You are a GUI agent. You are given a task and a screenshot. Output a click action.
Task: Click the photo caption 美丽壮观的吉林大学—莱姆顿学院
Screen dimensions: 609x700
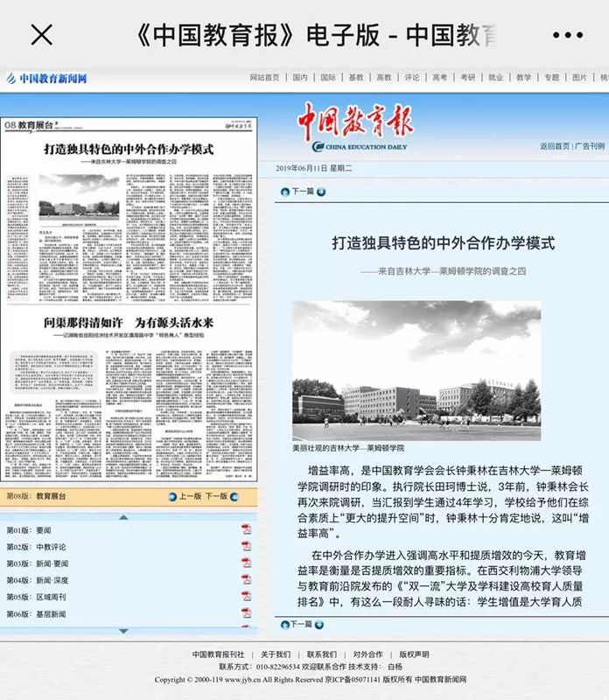348,448
